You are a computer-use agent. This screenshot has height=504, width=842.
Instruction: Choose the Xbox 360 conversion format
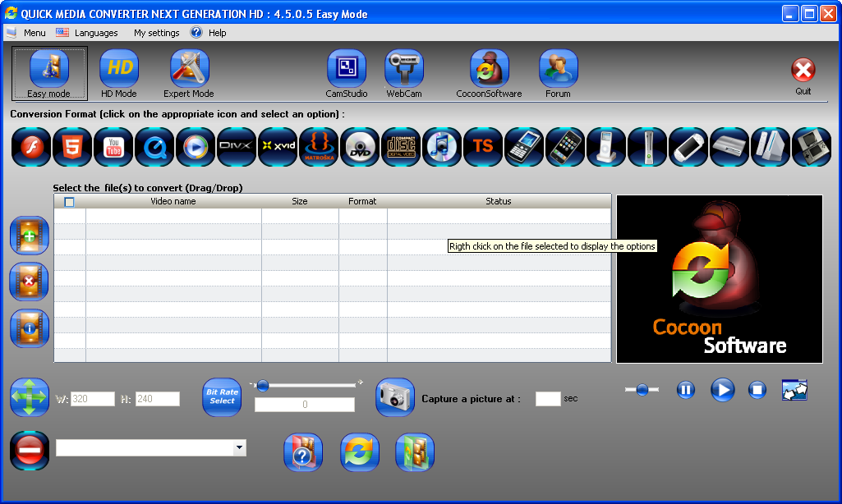[x=647, y=147]
